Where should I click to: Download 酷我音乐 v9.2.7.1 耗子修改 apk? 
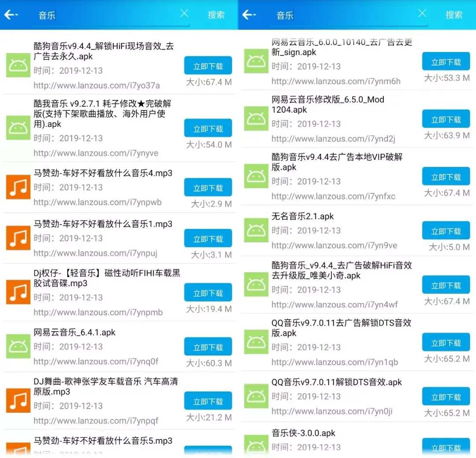point(208,128)
